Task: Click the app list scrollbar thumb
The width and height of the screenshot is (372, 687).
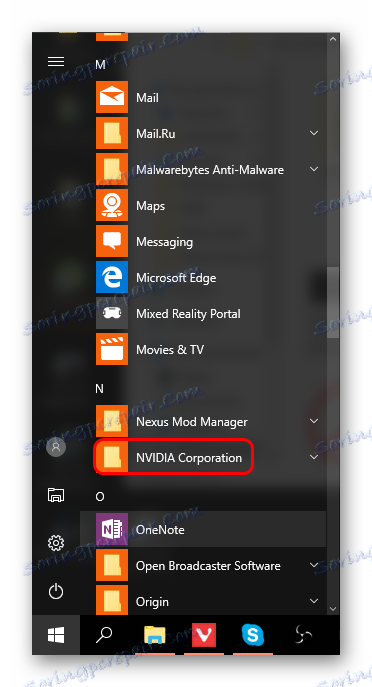Action: [333, 303]
